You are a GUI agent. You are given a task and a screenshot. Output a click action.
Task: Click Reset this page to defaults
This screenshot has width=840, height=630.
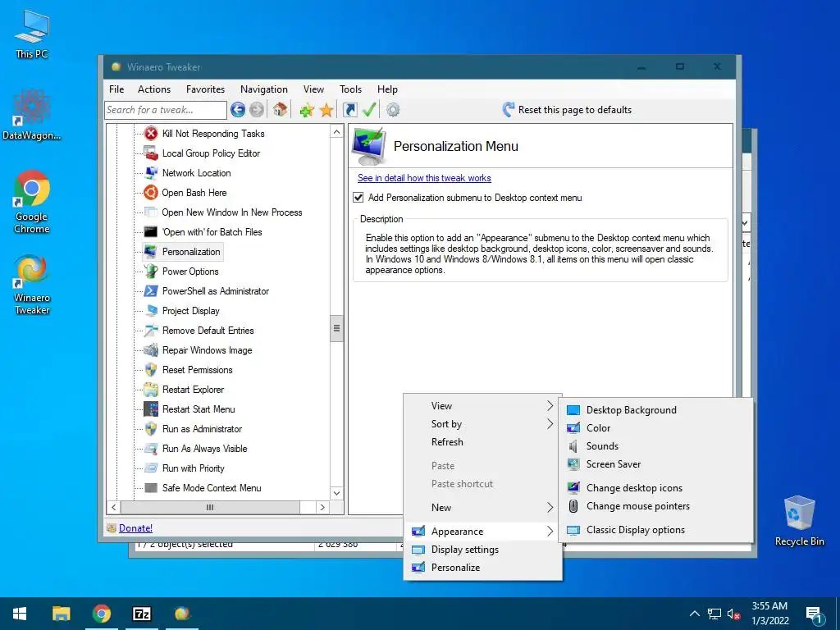coord(567,110)
